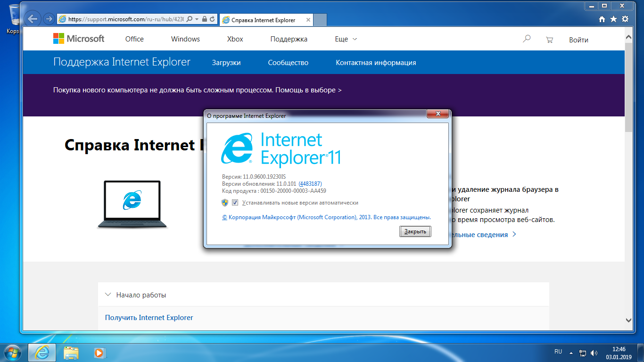This screenshot has height=362, width=644.
Task: Close the 'Справка Internet Explorer' tab
Action: coord(308,20)
